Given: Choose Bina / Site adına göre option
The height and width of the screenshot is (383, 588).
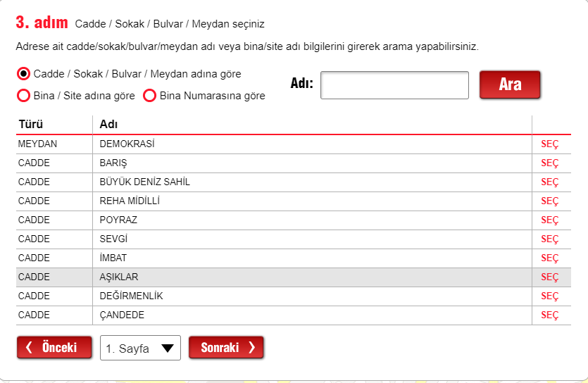Looking at the screenshot, I should click(x=23, y=96).
